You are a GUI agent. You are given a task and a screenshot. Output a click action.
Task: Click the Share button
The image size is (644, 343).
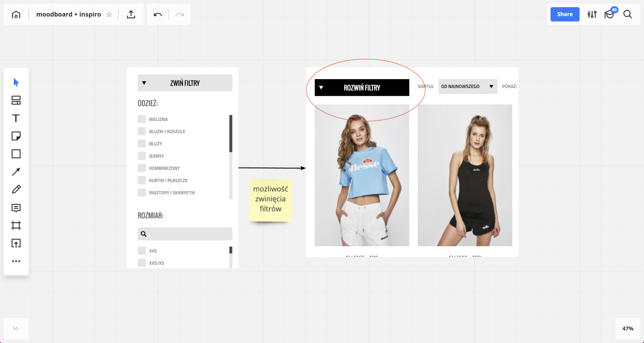point(565,14)
